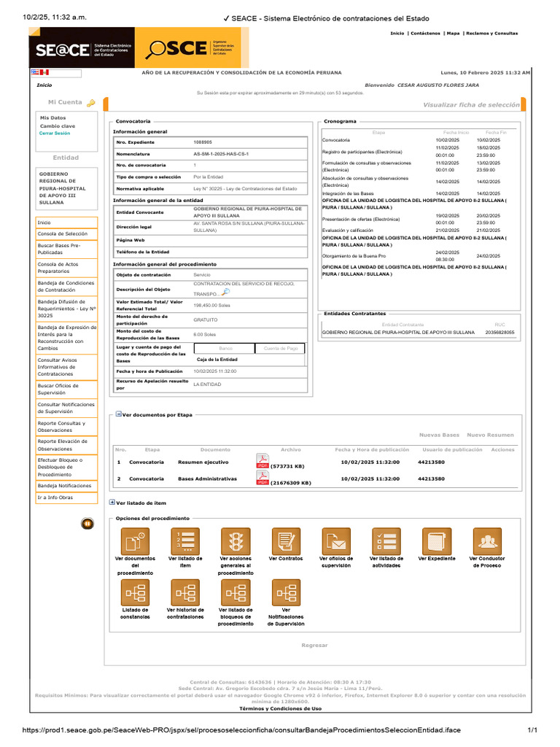Open Bandeja Notificaciones in sidebar menu

point(66,486)
